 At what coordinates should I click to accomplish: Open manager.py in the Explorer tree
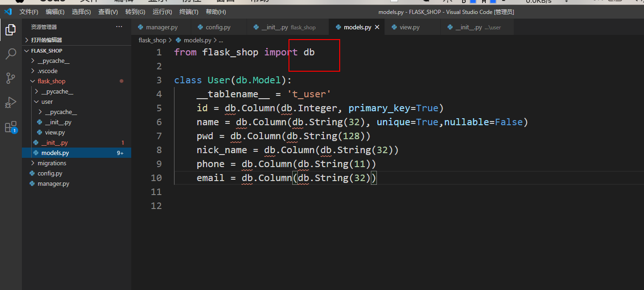[76, 183]
